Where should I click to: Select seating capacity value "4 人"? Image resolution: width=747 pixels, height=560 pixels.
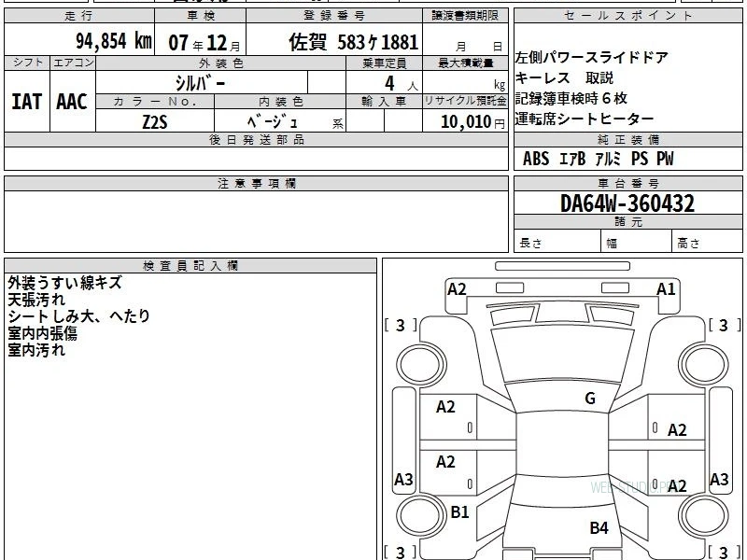401,84
